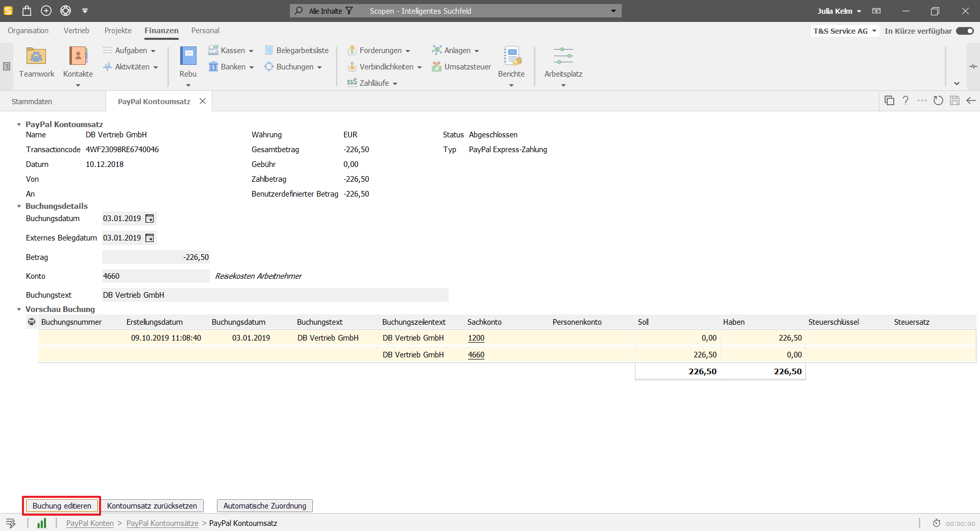Open Umsatzsteuer in the ribbon

pyautogui.click(x=461, y=67)
